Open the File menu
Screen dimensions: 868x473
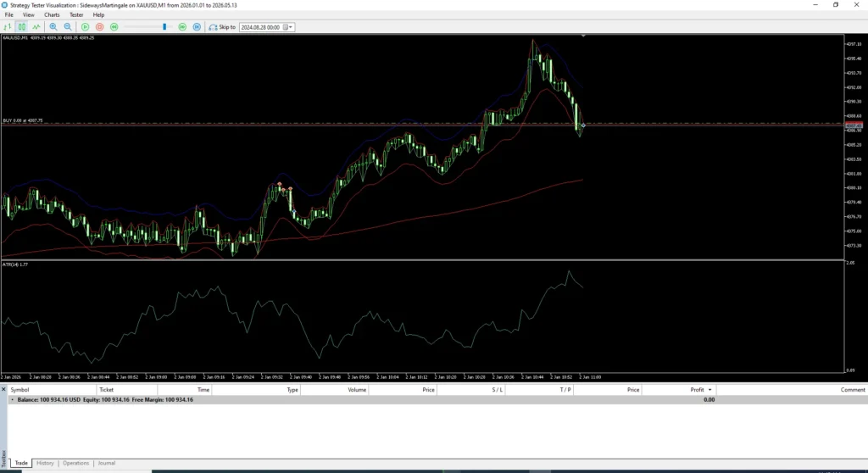[x=8, y=15]
